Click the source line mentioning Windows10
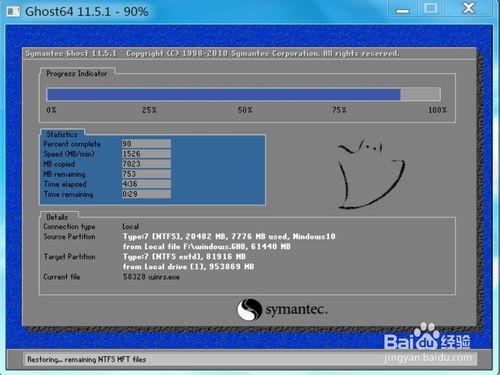The height and width of the screenshot is (375, 500). [229, 236]
